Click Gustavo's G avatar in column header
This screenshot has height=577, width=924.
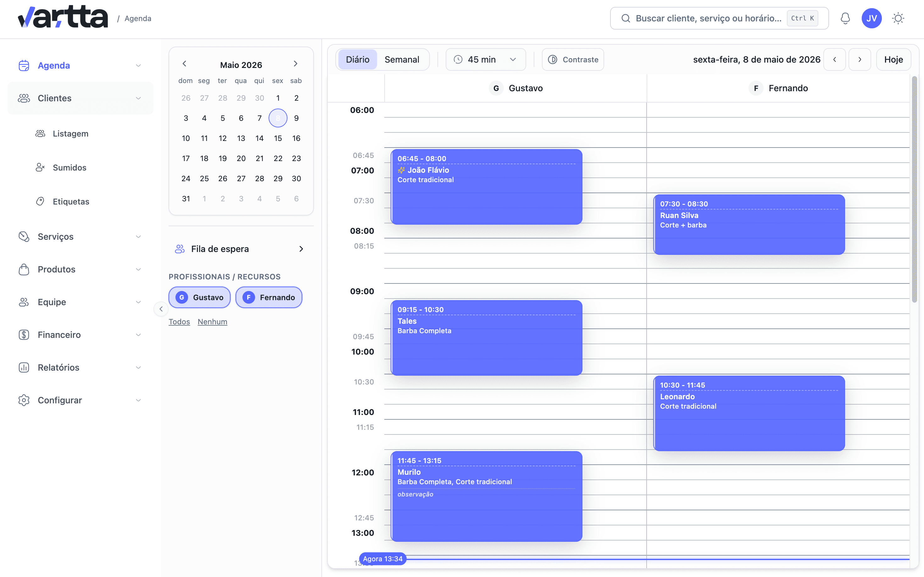[496, 88]
